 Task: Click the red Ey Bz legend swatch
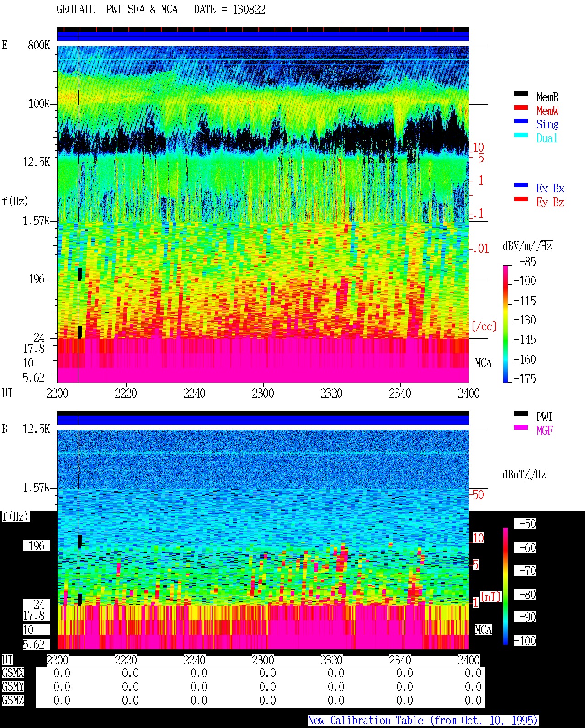pyautogui.click(x=521, y=199)
